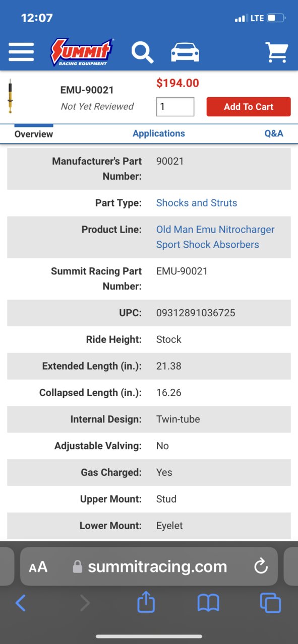Focus the quantity input field
The image size is (298, 644).
(x=175, y=107)
